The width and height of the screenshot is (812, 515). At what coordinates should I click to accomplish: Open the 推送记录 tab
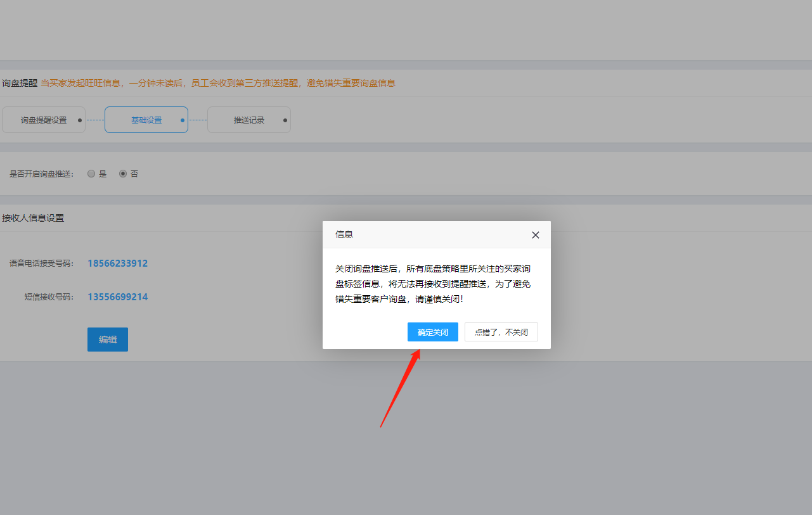tap(249, 120)
